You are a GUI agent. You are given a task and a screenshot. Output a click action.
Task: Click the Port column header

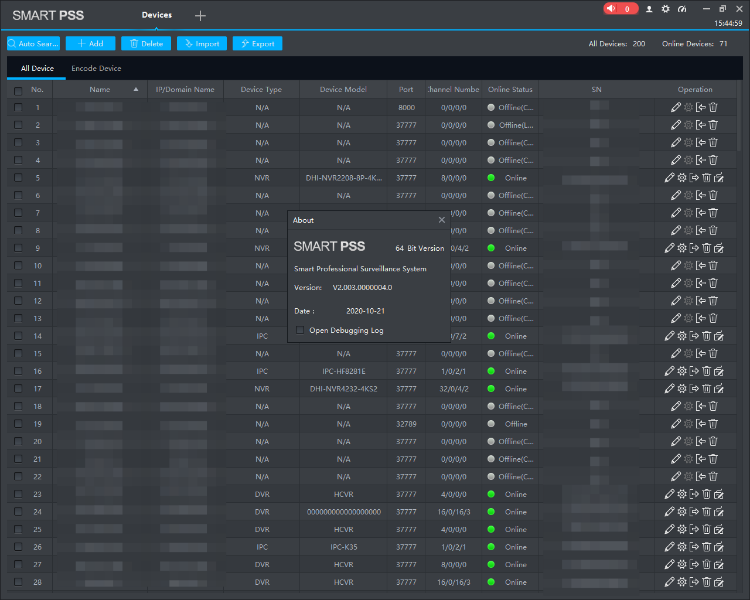(x=406, y=89)
